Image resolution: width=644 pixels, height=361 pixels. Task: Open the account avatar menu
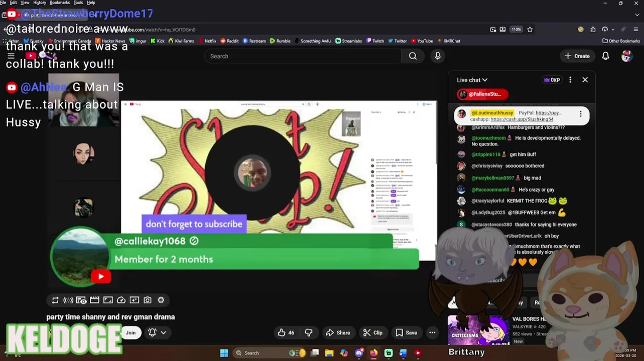pyautogui.click(x=626, y=56)
